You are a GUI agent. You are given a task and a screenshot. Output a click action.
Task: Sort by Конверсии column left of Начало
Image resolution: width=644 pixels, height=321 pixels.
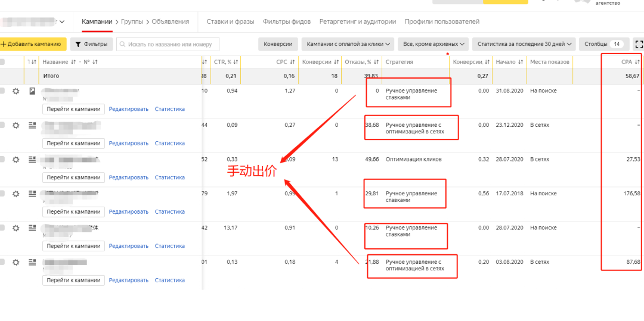pos(487,62)
